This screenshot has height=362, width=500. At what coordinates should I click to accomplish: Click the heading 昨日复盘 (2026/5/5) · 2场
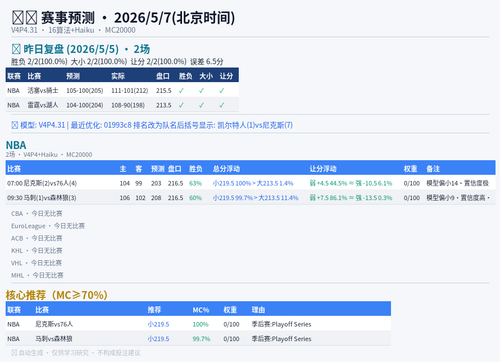click(81, 49)
